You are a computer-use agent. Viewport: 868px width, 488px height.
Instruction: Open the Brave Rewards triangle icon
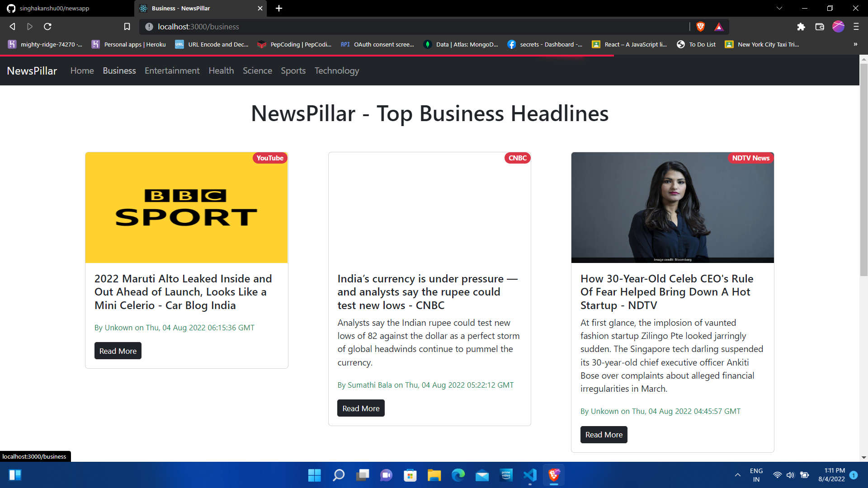(x=719, y=27)
